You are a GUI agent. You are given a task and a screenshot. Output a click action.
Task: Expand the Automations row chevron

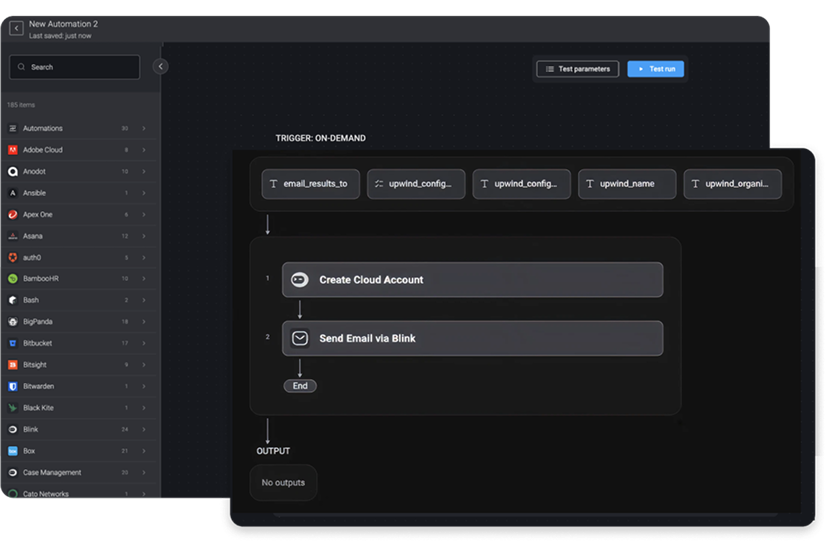144,128
